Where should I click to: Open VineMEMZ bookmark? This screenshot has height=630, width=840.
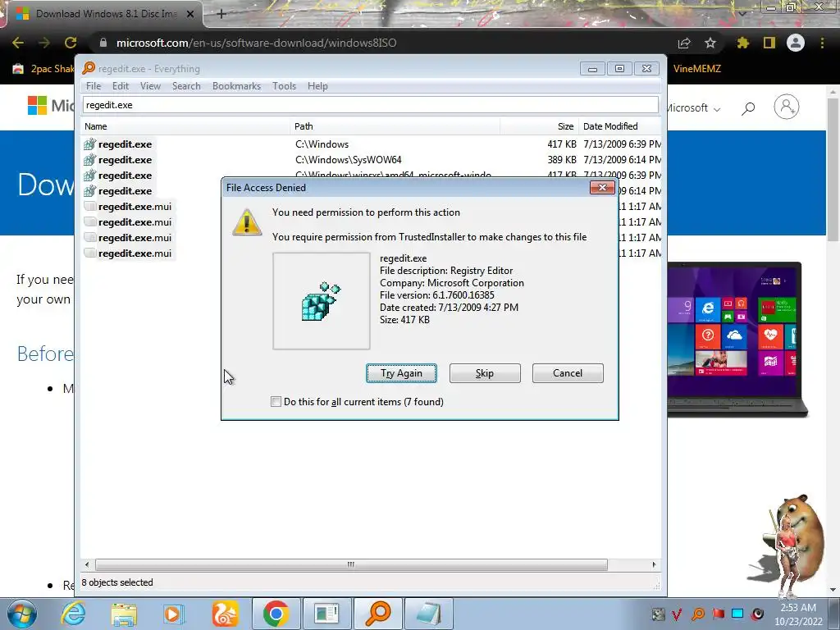tap(697, 69)
